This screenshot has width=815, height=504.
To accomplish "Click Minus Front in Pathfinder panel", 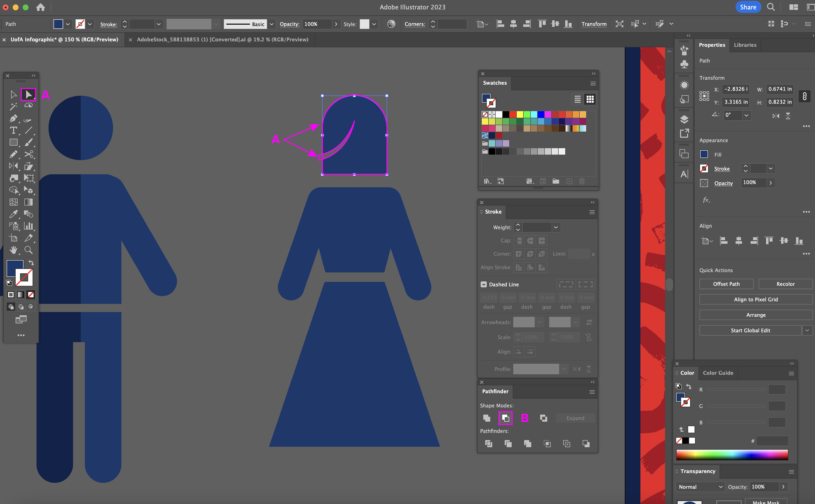I will pyautogui.click(x=505, y=418).
